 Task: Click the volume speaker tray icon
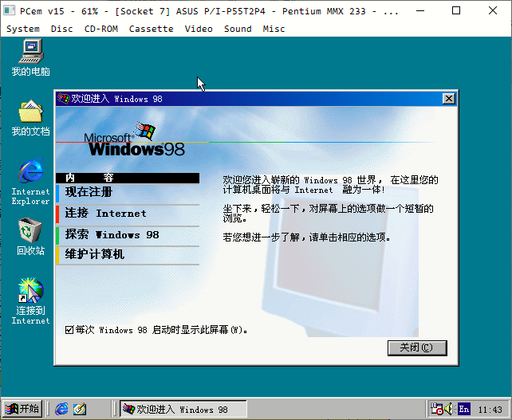click(x=450, y=409)
